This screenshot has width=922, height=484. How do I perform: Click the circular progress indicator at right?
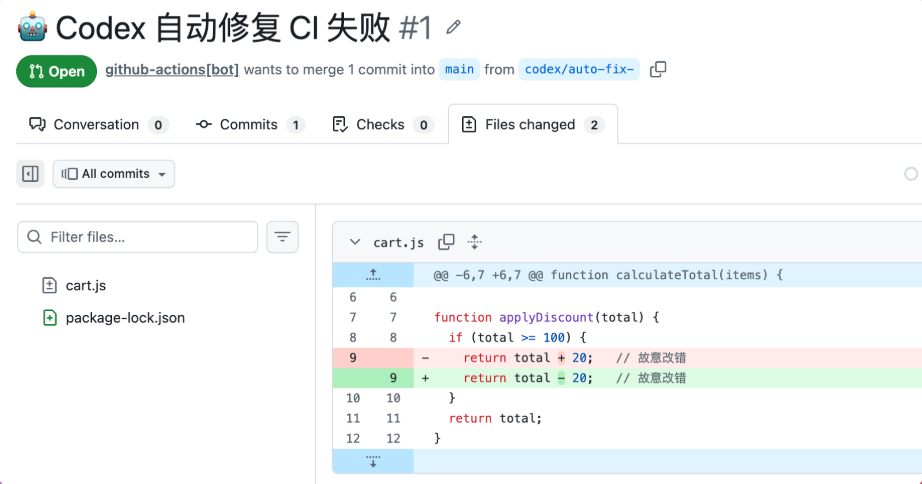(911, 174)
